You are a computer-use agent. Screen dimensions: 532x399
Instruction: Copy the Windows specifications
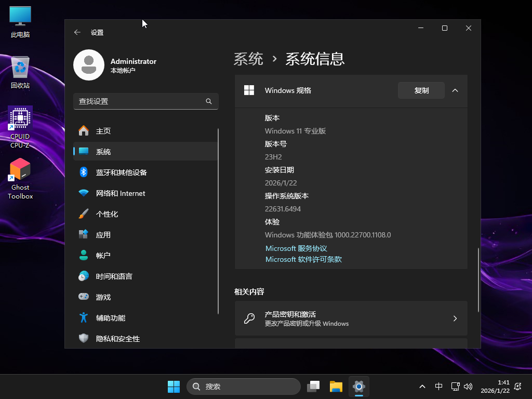421,90
